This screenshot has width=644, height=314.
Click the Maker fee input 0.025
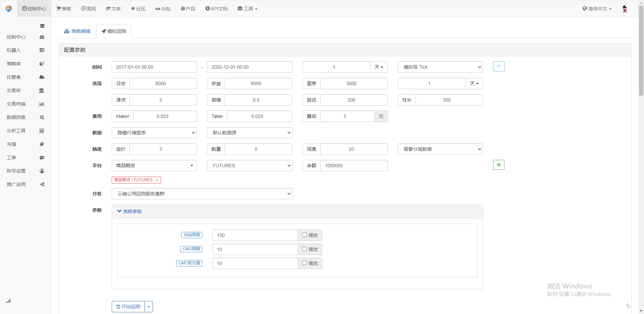[x=165, y=116]
